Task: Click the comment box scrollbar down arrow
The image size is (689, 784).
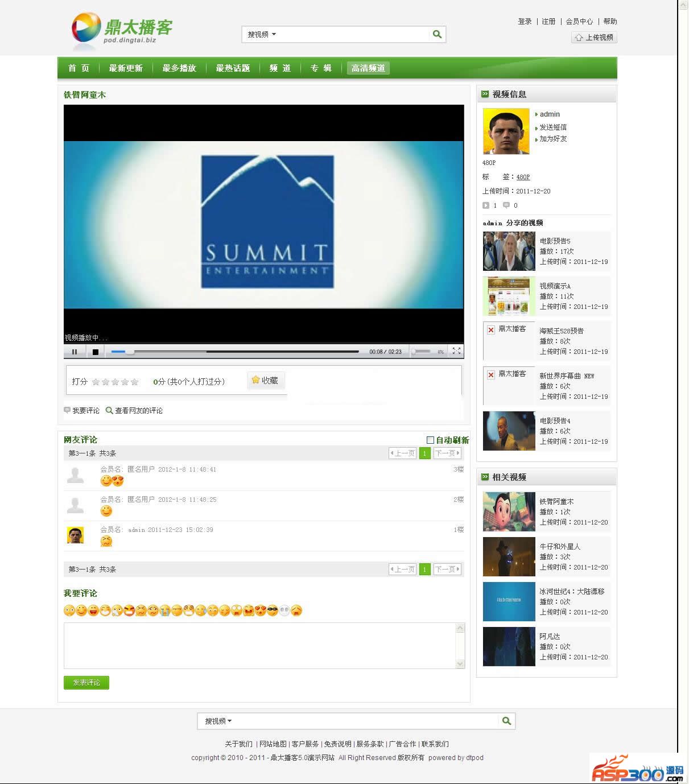Action: click(x=460, y=664)
